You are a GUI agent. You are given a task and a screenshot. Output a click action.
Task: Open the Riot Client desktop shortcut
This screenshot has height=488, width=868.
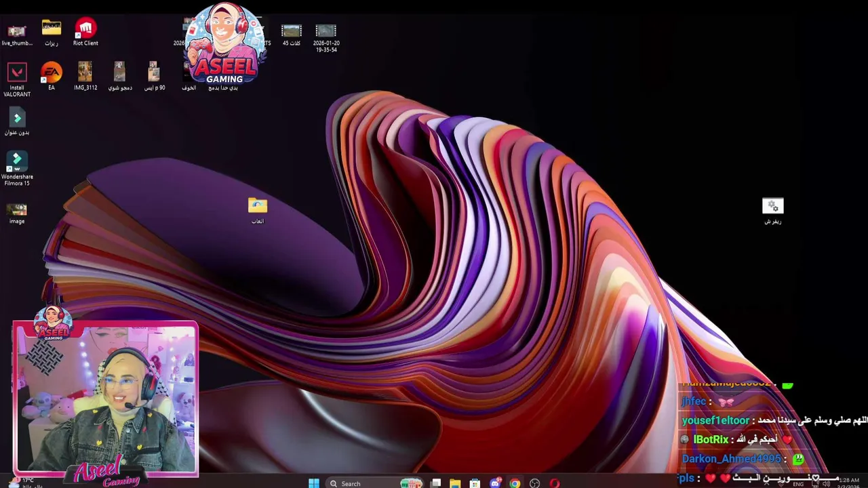85,33
